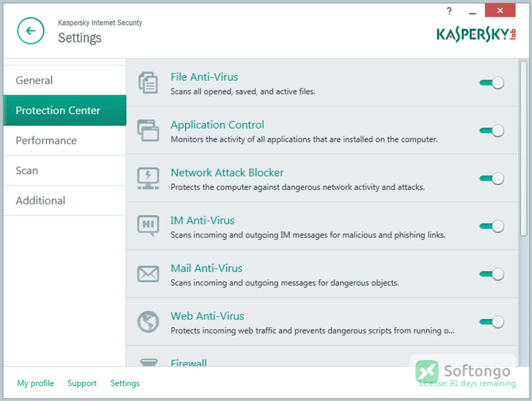Toggle Application Control switch
532x401 pixels.
pos(492,131)
